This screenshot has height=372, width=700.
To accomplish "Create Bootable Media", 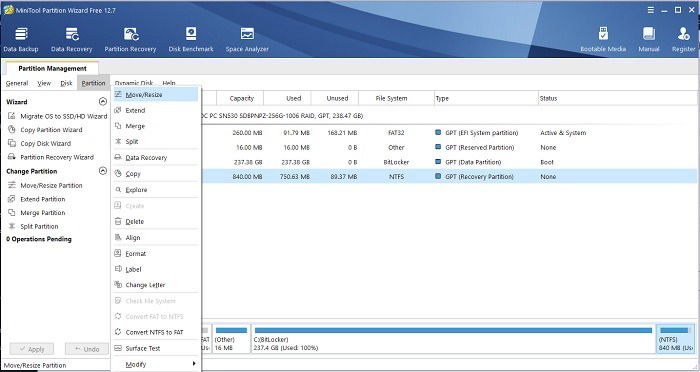I will [603, 40].
